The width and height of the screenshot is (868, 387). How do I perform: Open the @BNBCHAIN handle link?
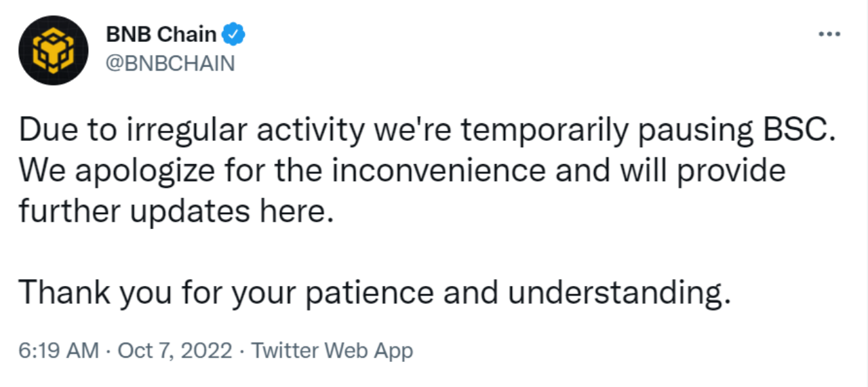coord(170,63)
